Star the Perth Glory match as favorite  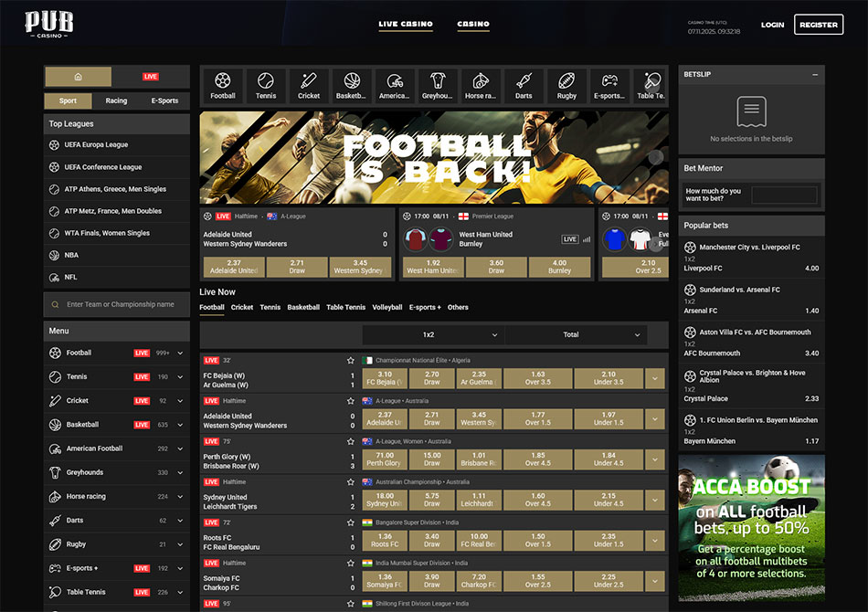pyautogui.click(x=350, y=441)
